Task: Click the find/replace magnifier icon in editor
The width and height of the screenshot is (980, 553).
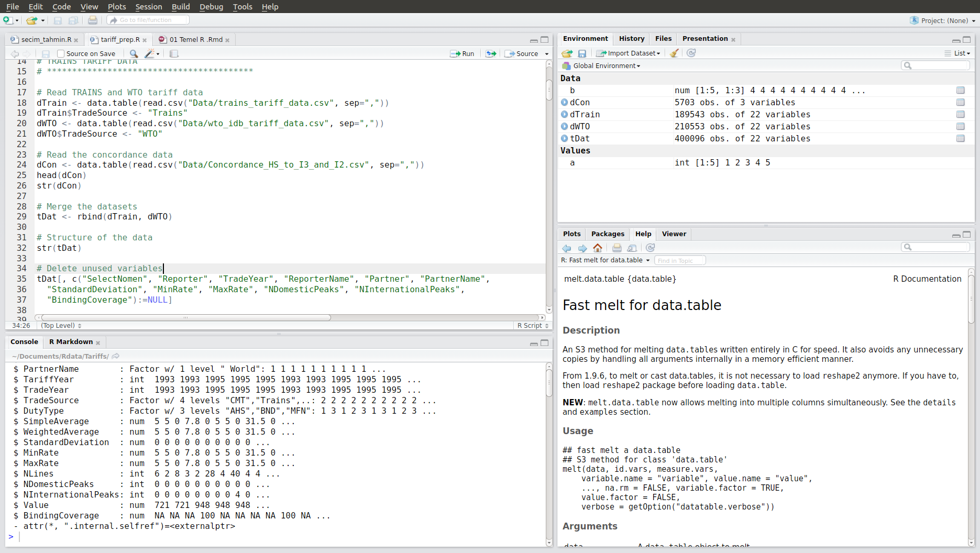Action: click(134, 53)
